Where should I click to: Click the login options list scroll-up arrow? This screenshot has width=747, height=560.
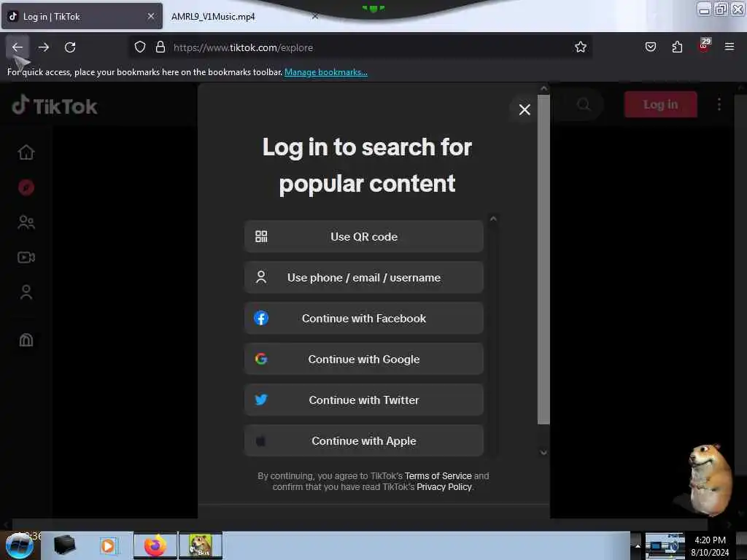click(x=493, y=219)
